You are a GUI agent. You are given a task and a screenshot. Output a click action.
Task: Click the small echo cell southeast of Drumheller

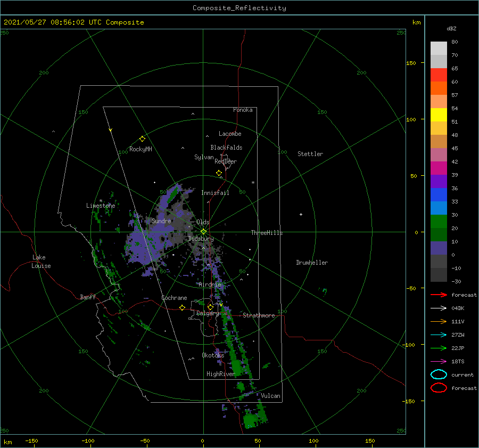[324, 291]
